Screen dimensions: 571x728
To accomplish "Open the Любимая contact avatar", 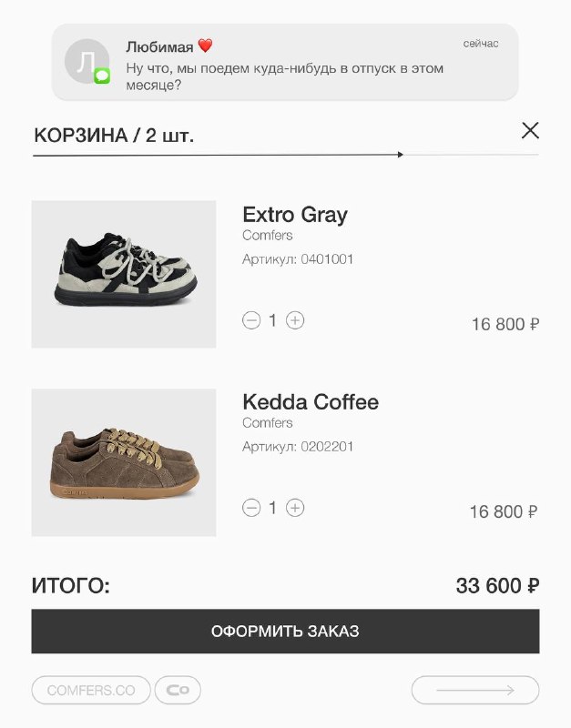I will 87,61.
